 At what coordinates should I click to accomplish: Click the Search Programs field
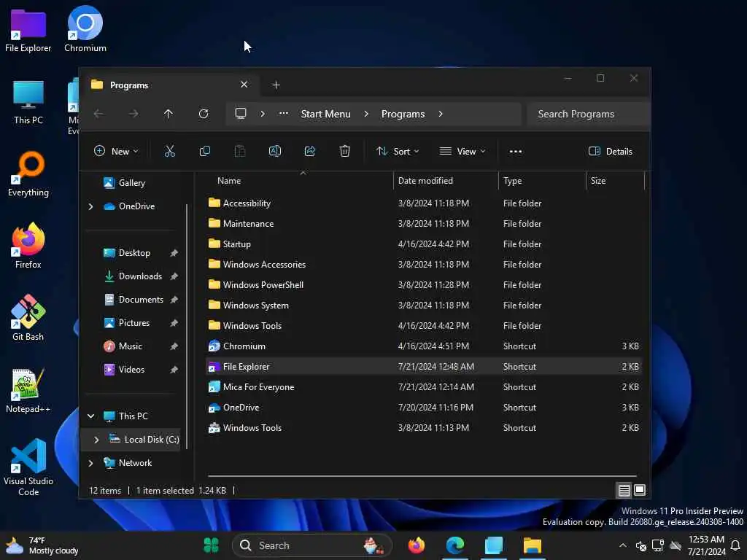click(589, 114)
